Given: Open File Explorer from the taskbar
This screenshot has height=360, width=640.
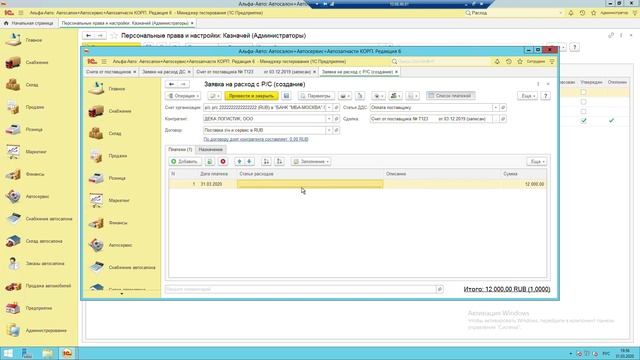Looking at the screenshot, I should click(47, 353).
